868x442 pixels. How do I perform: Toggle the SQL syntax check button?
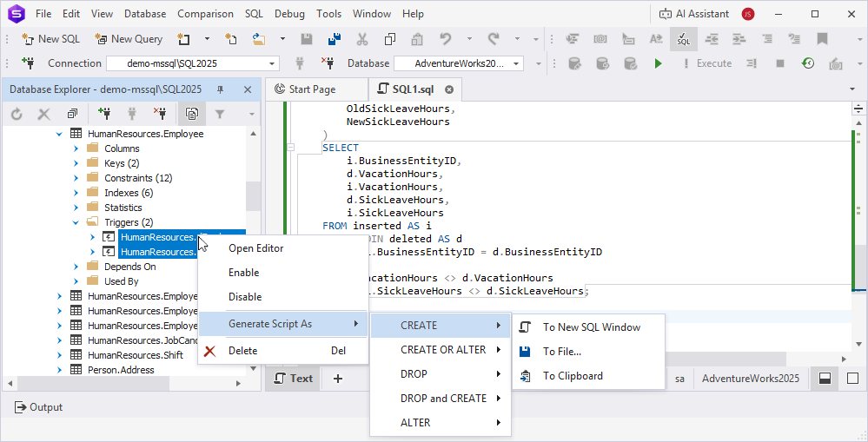pos(684,39)
